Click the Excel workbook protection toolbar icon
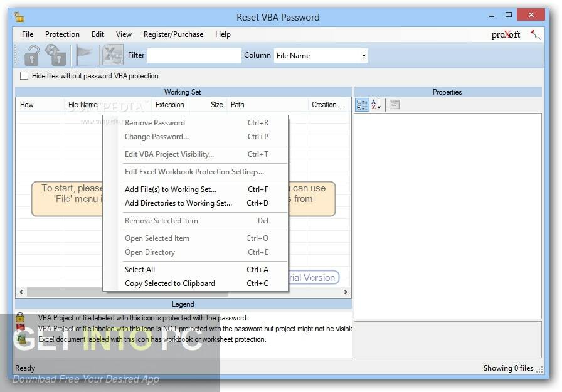Screen dimensions: 562x392 (x=112, y=55)
